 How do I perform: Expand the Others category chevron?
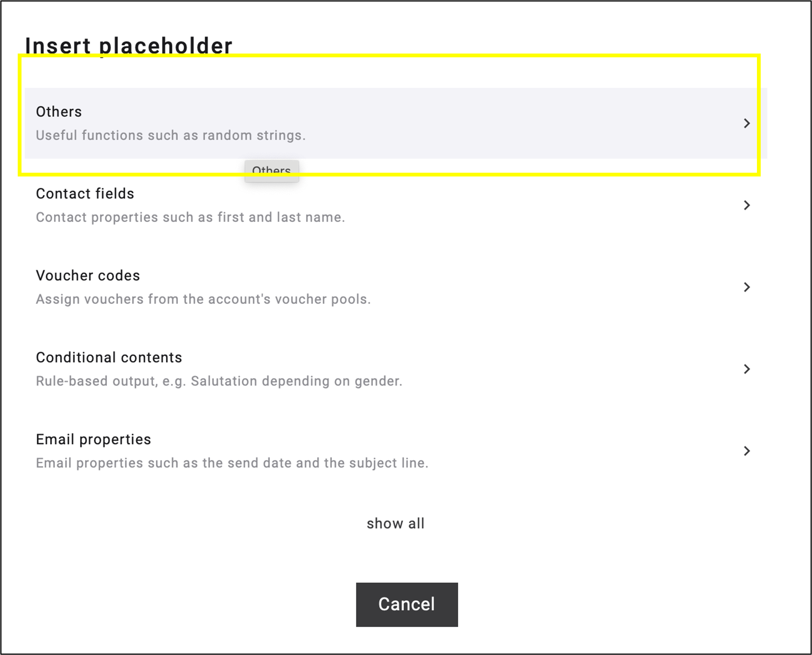point(747,123)
